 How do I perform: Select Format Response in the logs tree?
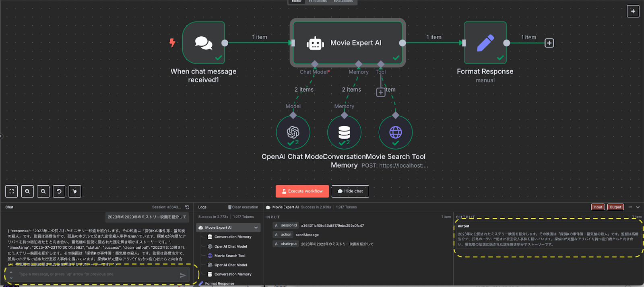tap(220, 283)
